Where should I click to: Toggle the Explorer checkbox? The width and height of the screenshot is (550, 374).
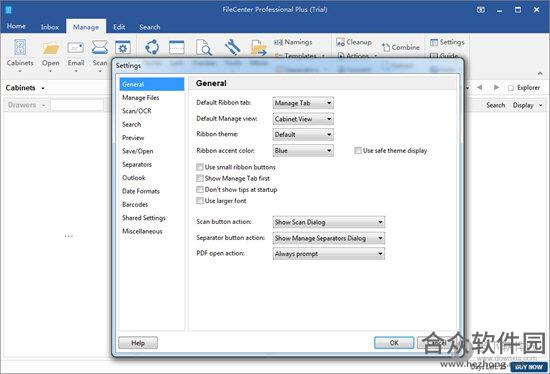(x=511, y=88)
